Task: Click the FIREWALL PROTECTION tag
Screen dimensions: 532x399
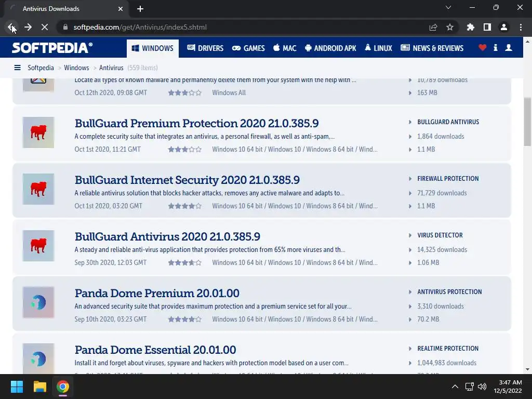Action: pyautogui.click(x=448, y=179)
